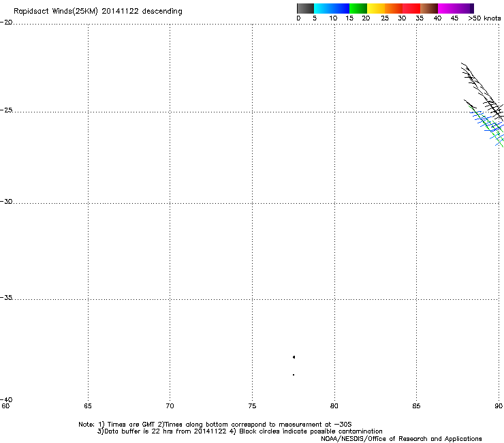
Task: Select the cyan 5-10 knots legend segment
Action: [323, 8]
